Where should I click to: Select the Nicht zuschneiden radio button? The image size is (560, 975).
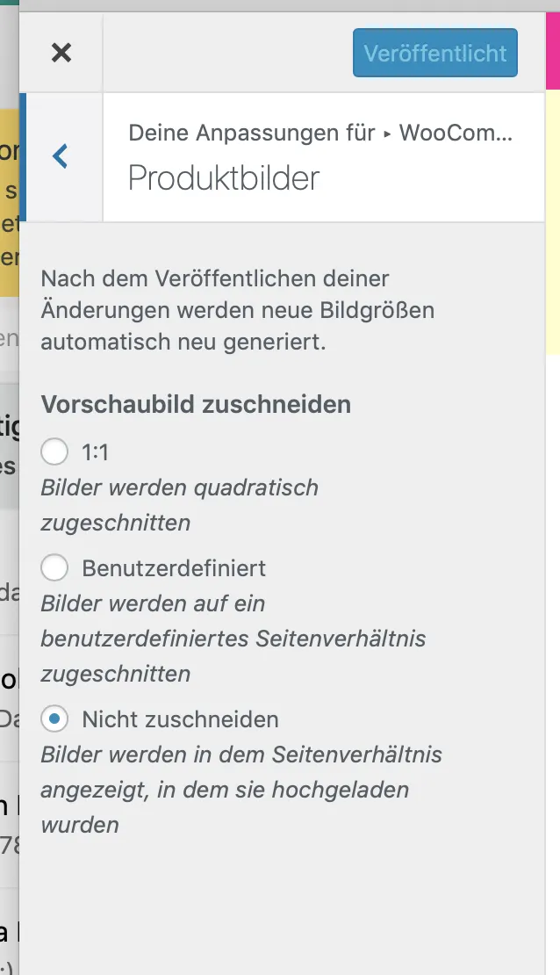coord(54,719)
